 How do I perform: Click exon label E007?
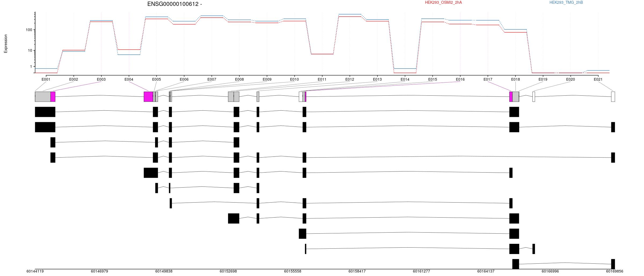(212, 79)
